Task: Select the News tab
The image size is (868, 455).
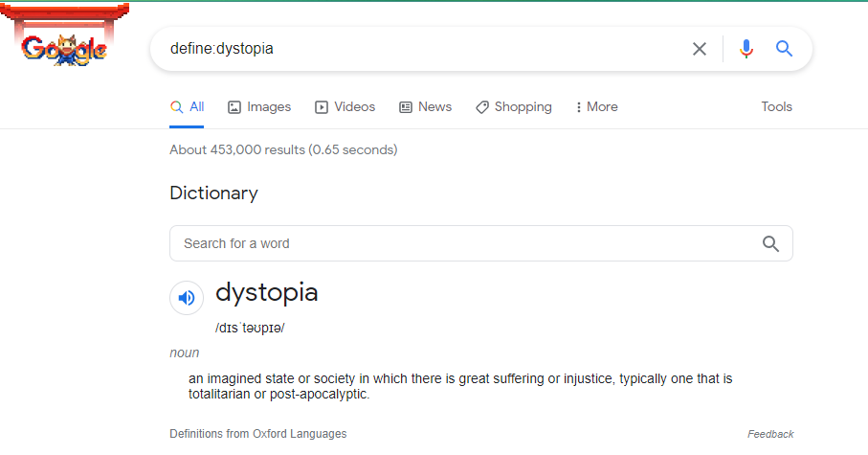Action: pos(425,107)
